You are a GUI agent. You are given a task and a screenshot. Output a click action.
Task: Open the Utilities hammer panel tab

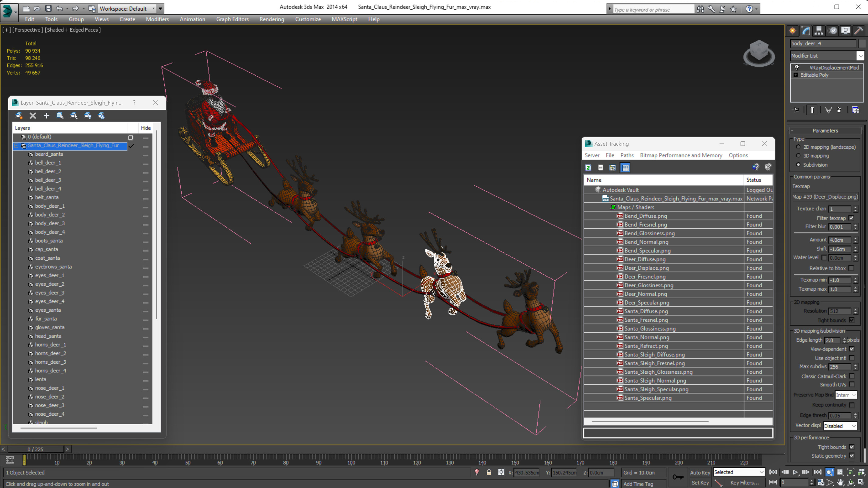point(859,31)
